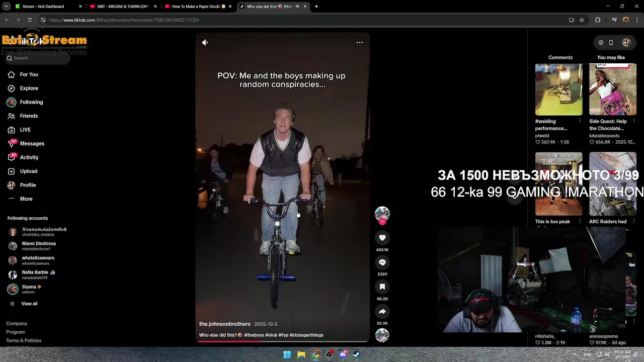Open the NeznamAsSamBok following account
Image resolution: width=644 pixels, height=362 pixels.
click(38, 232)
